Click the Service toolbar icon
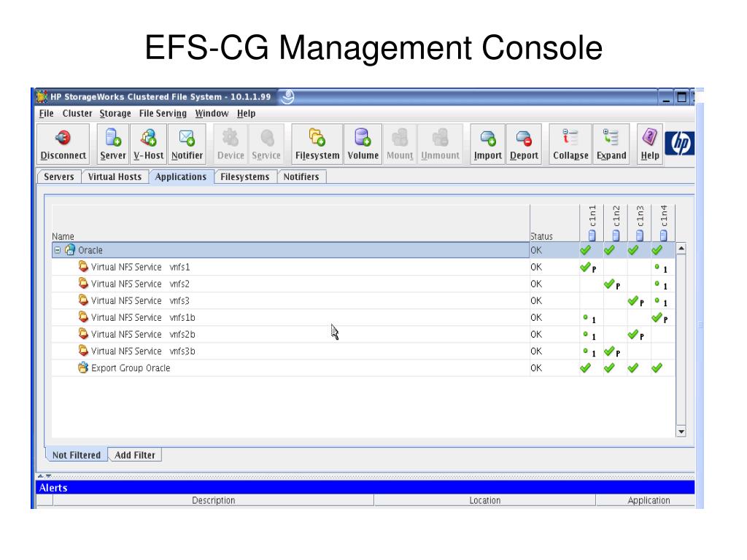 pyautogui.click(x=266, y=144)
